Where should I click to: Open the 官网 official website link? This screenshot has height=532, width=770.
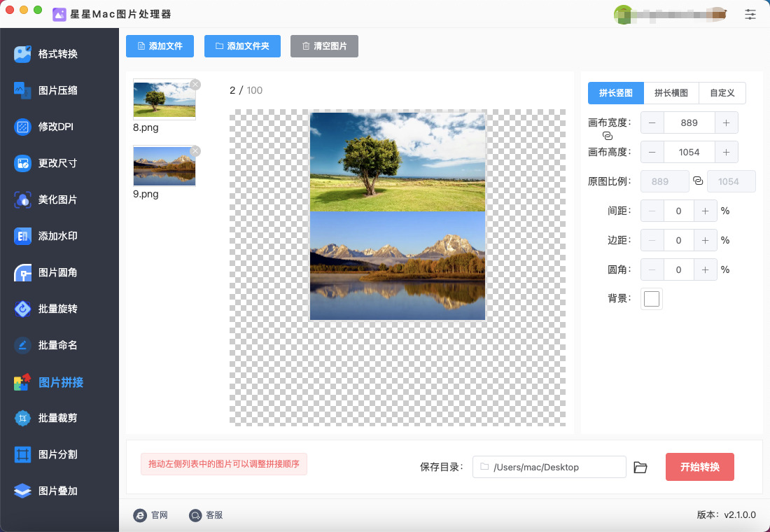pos(150,514)
